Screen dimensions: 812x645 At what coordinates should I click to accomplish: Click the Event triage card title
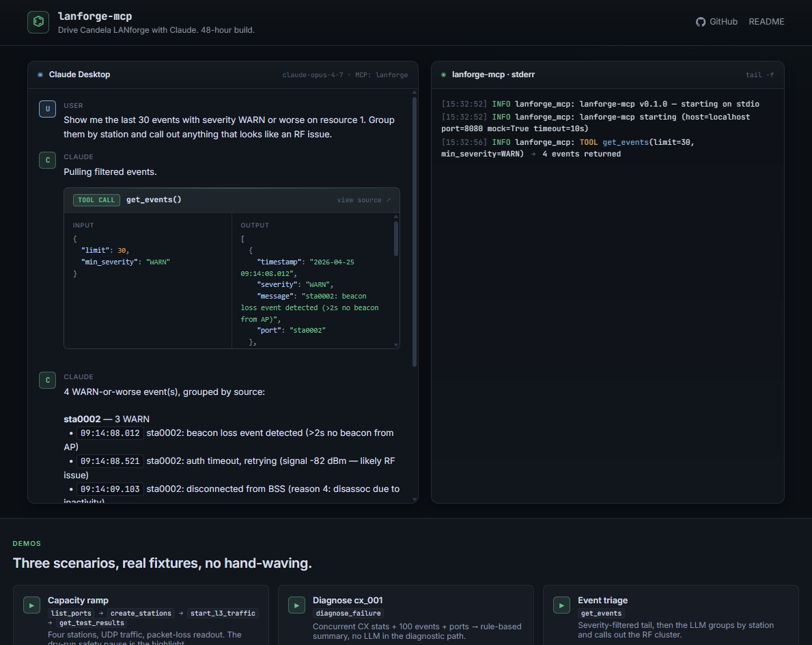(603, 600)
